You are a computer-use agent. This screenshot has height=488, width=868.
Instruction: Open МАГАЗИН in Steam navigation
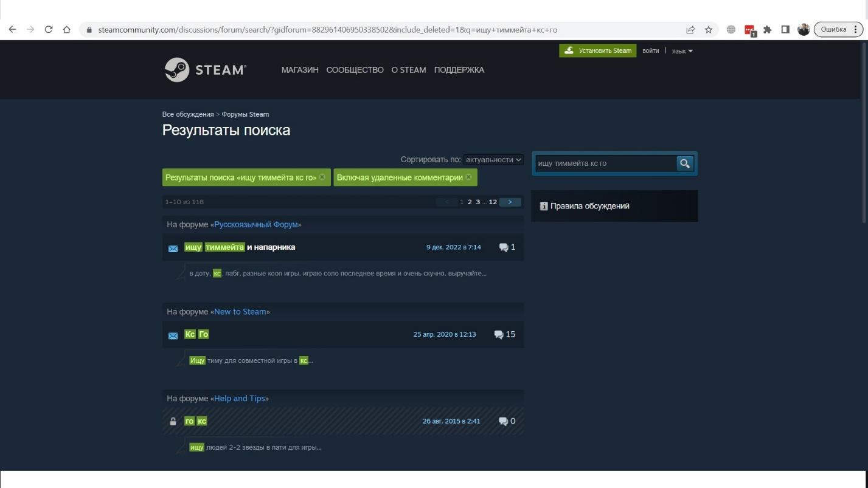(x=300, y=70)
